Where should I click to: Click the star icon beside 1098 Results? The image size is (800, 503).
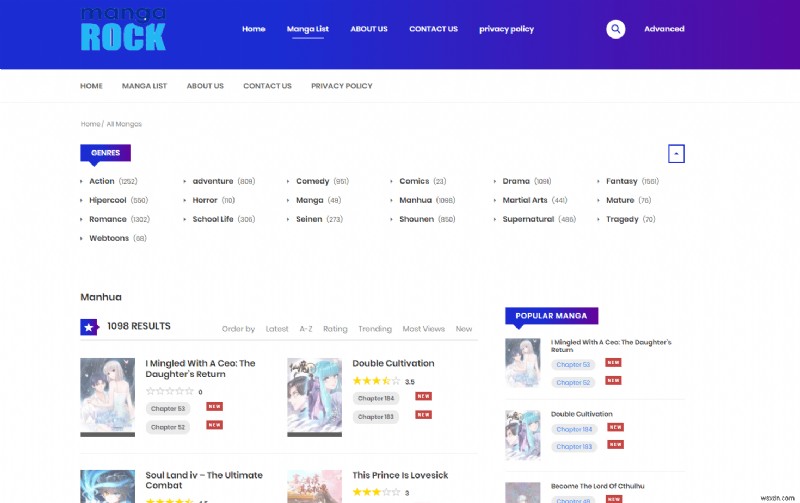click(x=89, y=327)
